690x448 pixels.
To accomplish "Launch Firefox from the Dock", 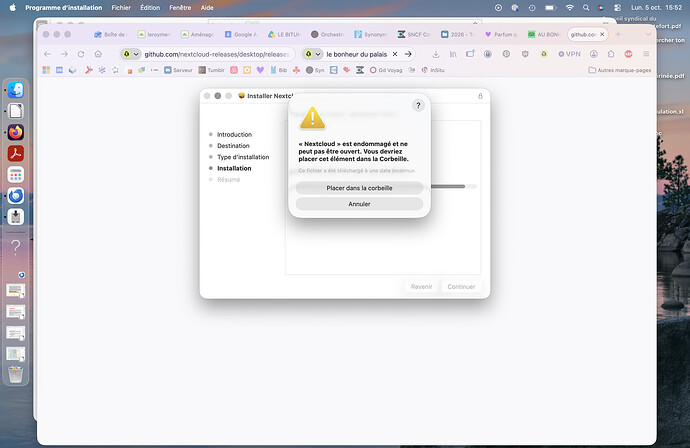I will point(16,132).
